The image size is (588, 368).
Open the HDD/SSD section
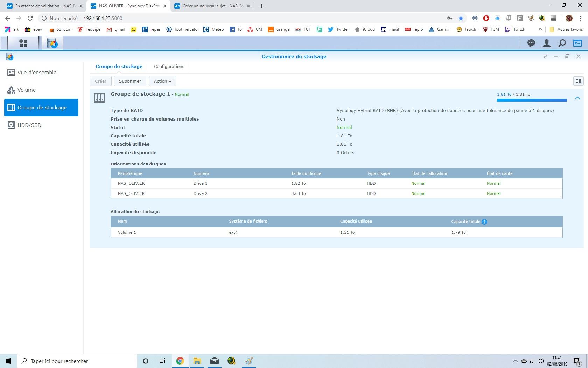pos(29,125)
